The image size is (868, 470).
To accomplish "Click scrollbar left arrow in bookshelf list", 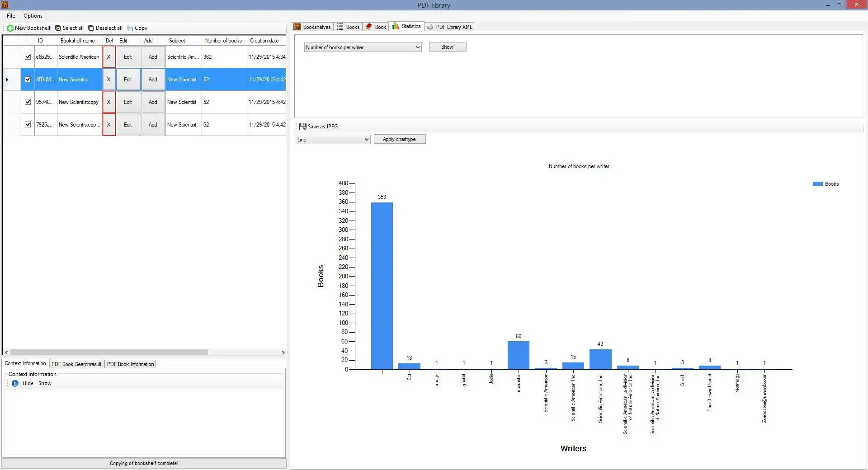I will [6, 352].
